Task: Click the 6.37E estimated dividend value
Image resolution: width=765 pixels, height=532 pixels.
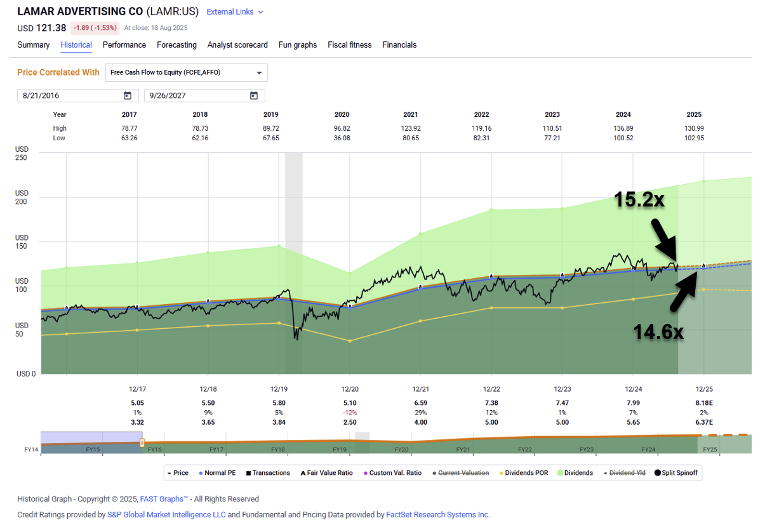Action: [x=703, y=422]
